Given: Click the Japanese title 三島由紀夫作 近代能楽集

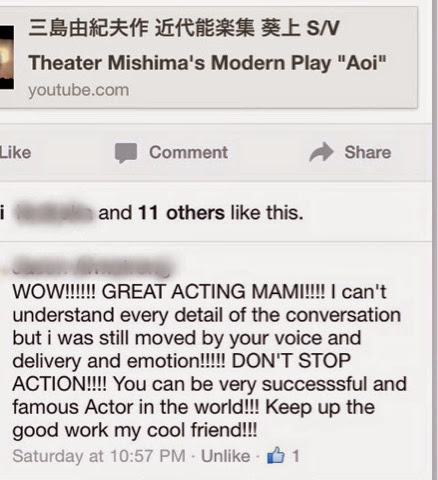Looking at the screenshot, I should pyautogui.click(x=142, y=28).
